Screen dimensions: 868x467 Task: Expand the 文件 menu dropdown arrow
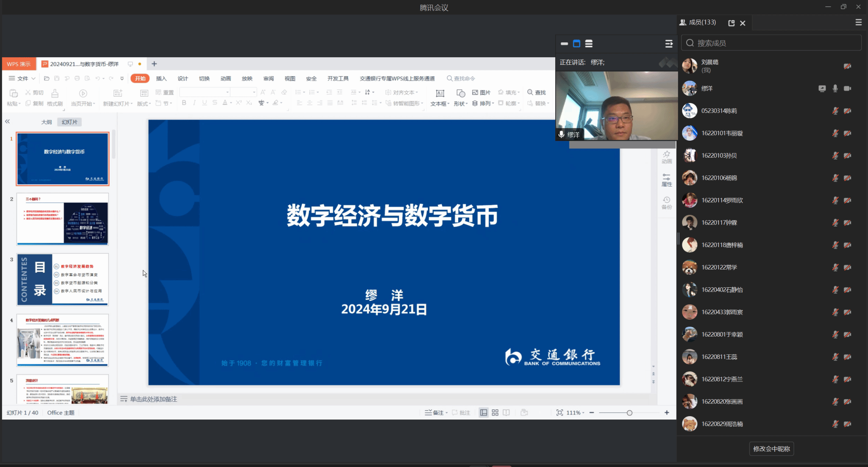click(33, 78)
